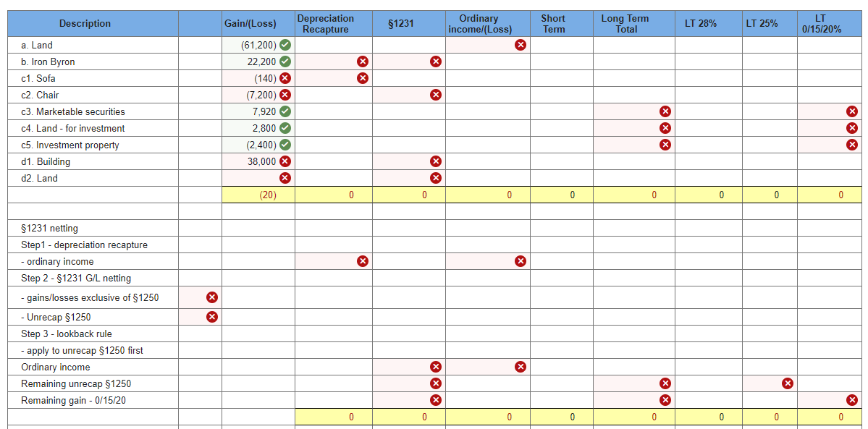The height and width of the screenshot is (429, 868).
Task: Click the 'c3. Marketable securities' description cell
Action: point(93,112)
